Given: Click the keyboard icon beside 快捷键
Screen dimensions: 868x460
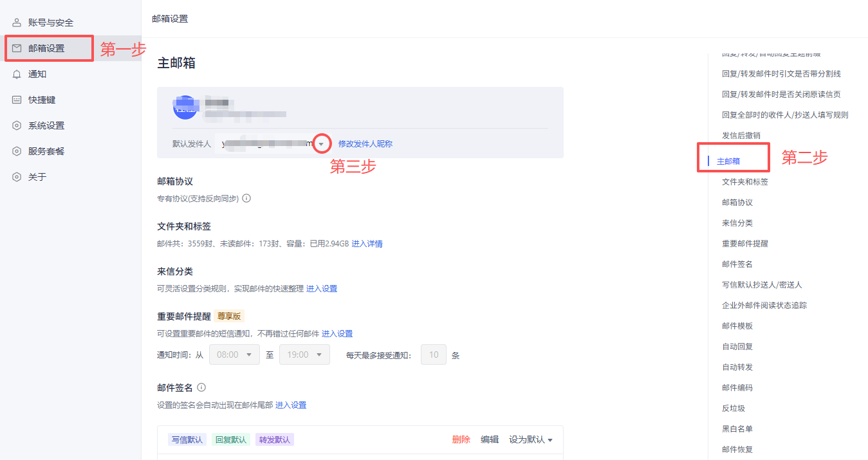Looking at the screenshot, I should tap(17, 100).
